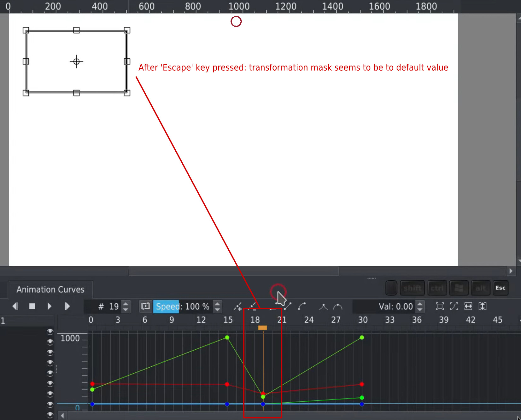The height and width of the screenshot is (420, 521).
Task: Start animation playback
Action: click(49, 306)
